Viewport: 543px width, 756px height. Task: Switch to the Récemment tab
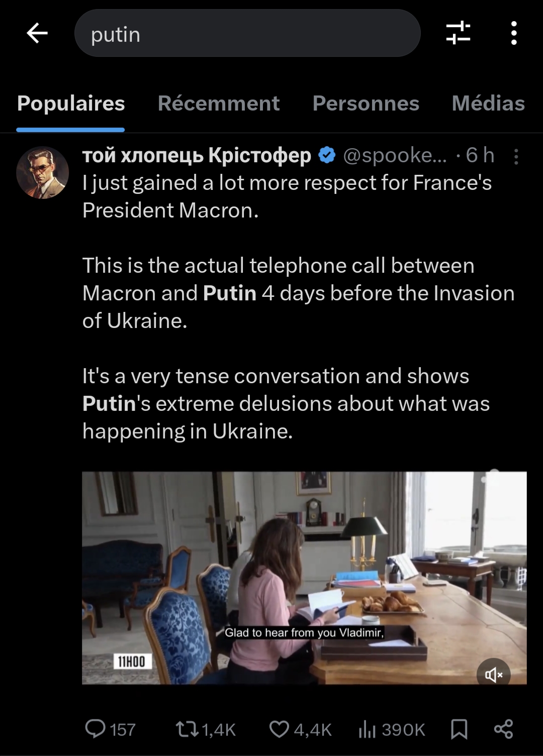coord(219,103)
